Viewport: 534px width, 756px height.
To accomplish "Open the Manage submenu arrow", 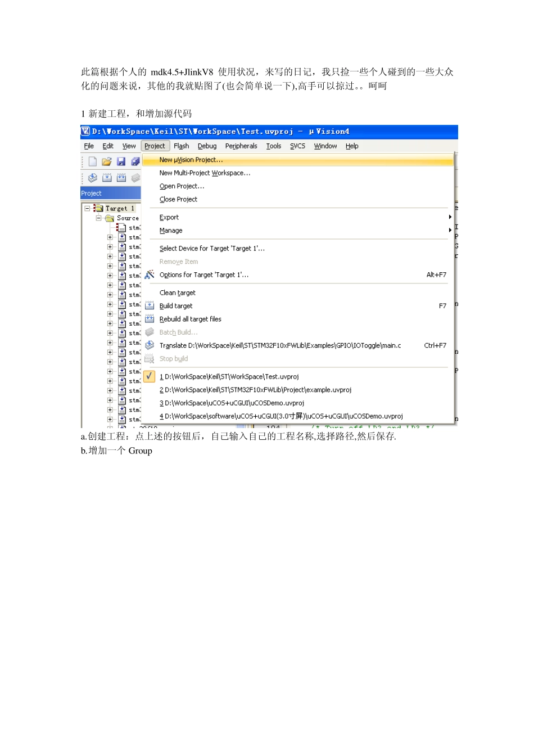I will click(x=450, y=230).
